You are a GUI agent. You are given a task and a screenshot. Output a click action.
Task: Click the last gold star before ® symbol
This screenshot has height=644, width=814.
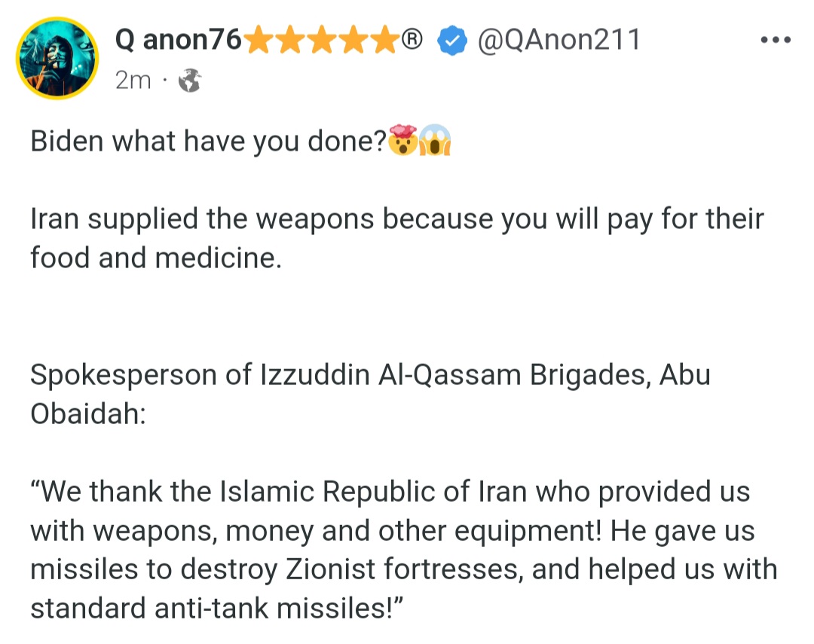tap(385, 40)
